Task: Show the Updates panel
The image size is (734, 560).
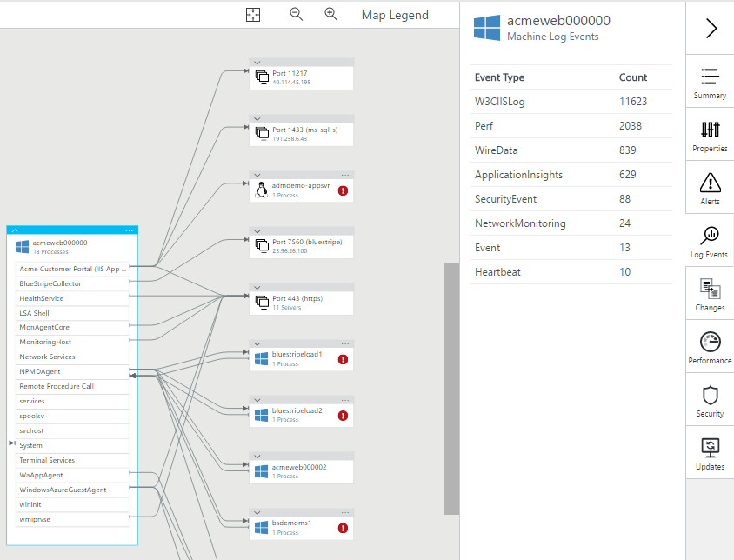Action: 710,454
